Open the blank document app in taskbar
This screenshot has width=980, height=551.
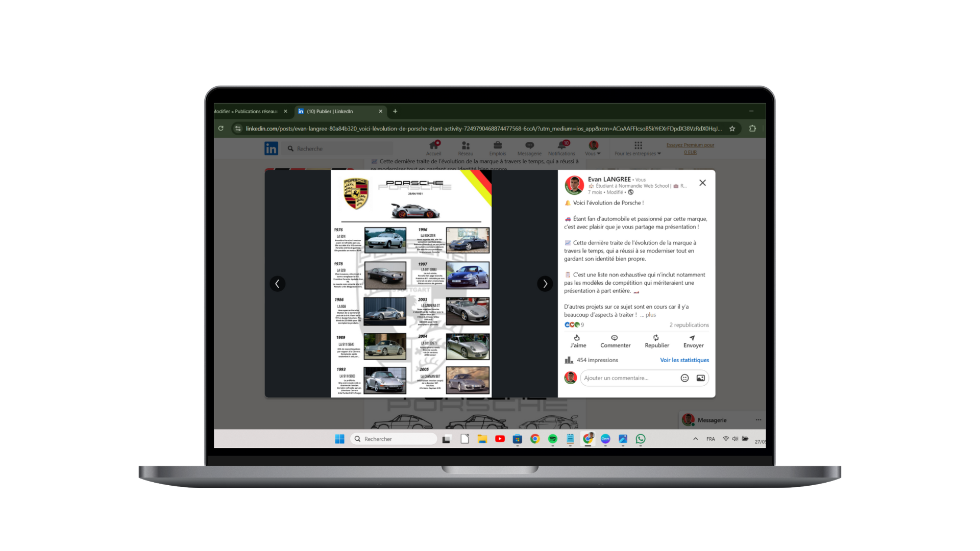click(x=464, y=439)
